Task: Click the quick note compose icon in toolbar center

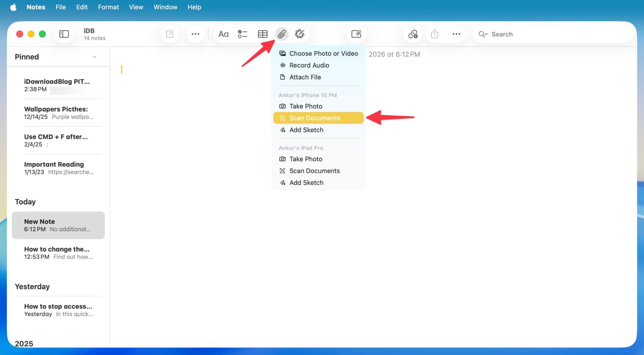Action: 356,34
